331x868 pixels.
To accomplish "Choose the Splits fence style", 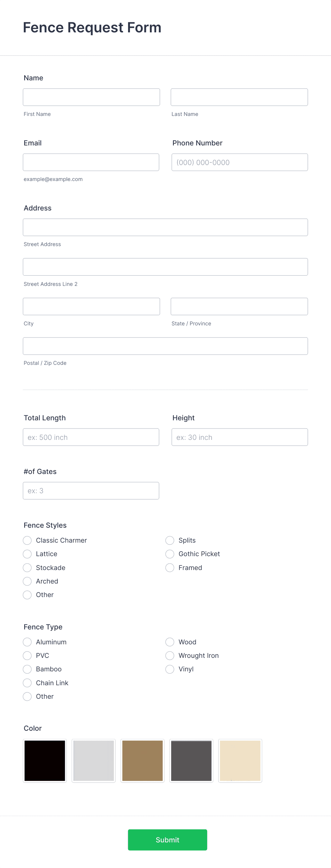I will (x=169, y=540).
